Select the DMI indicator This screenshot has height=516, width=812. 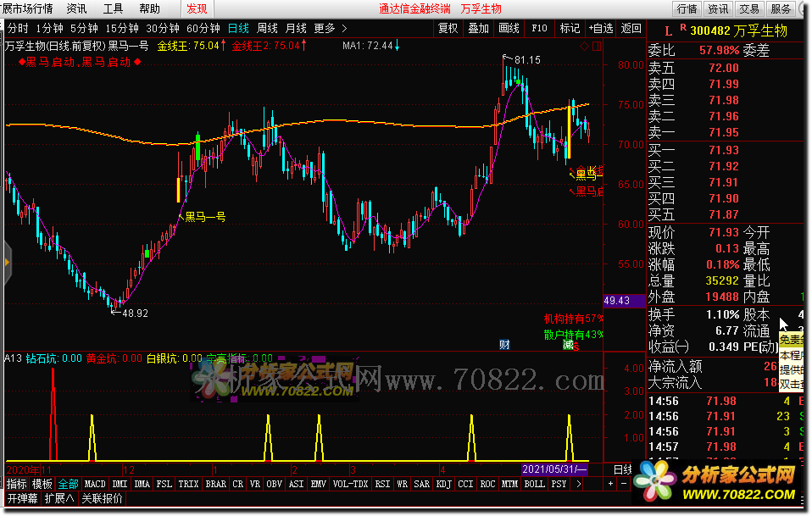point(120,484)
